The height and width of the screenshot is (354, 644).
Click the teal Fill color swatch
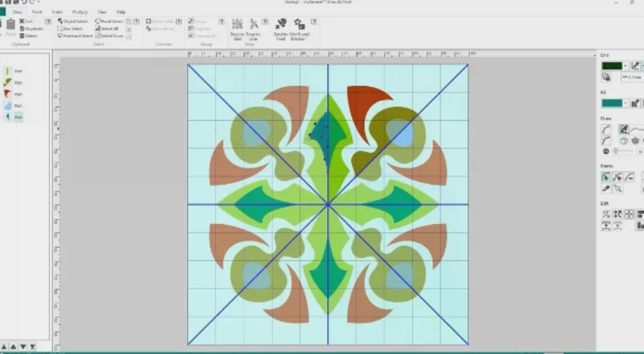click(x=611, y=103)
